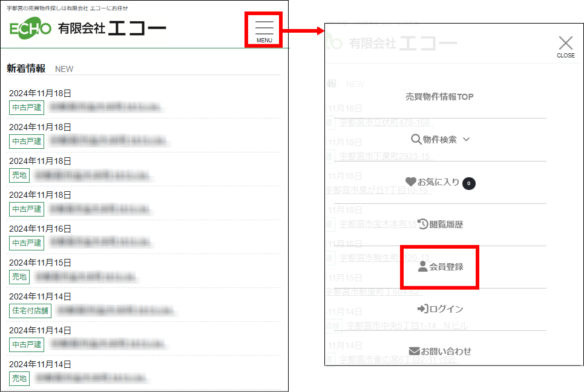Open the MENU hamburger icon
Viewport: 584px width, 392px height.
coord(264,31)
